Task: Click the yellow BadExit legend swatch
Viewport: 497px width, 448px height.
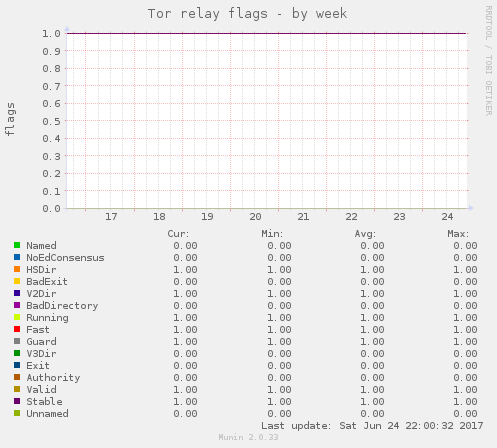Action: (17, 281)
